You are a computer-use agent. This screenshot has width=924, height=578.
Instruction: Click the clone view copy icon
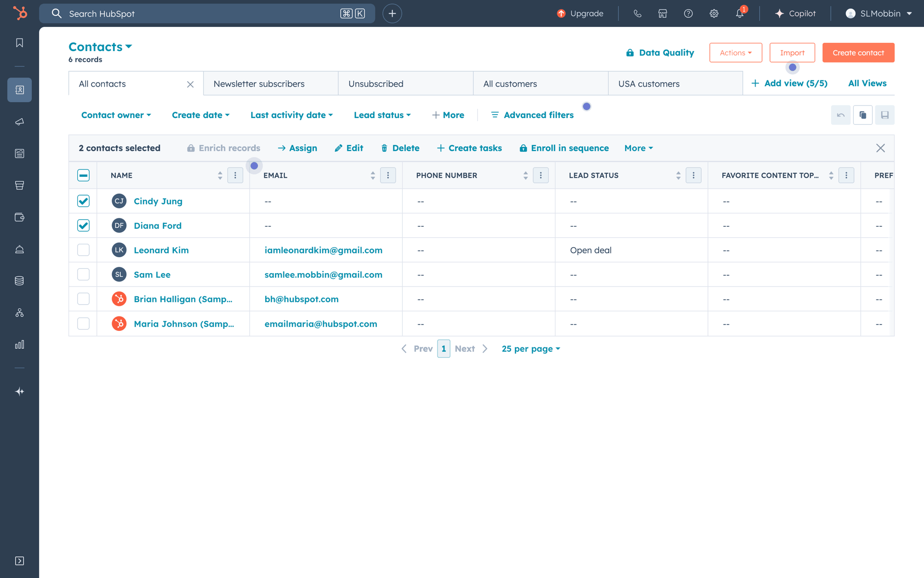(x=863, y=115)
